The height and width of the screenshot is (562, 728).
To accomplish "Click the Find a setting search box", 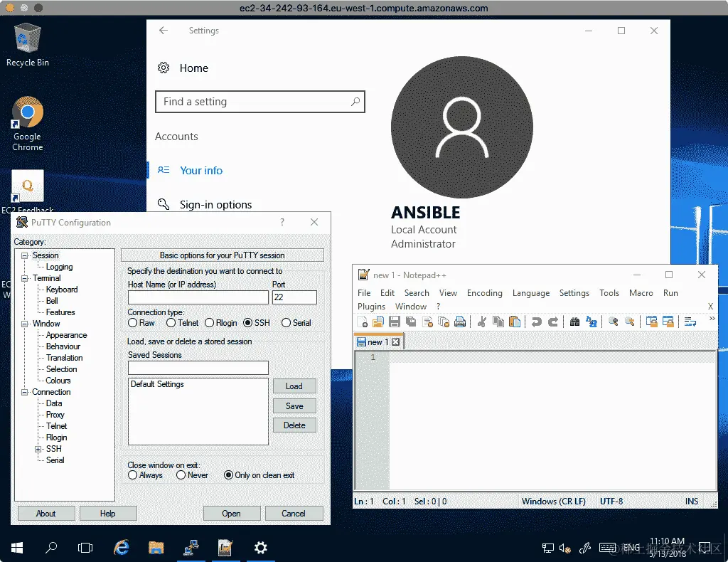I will (260, 102).
